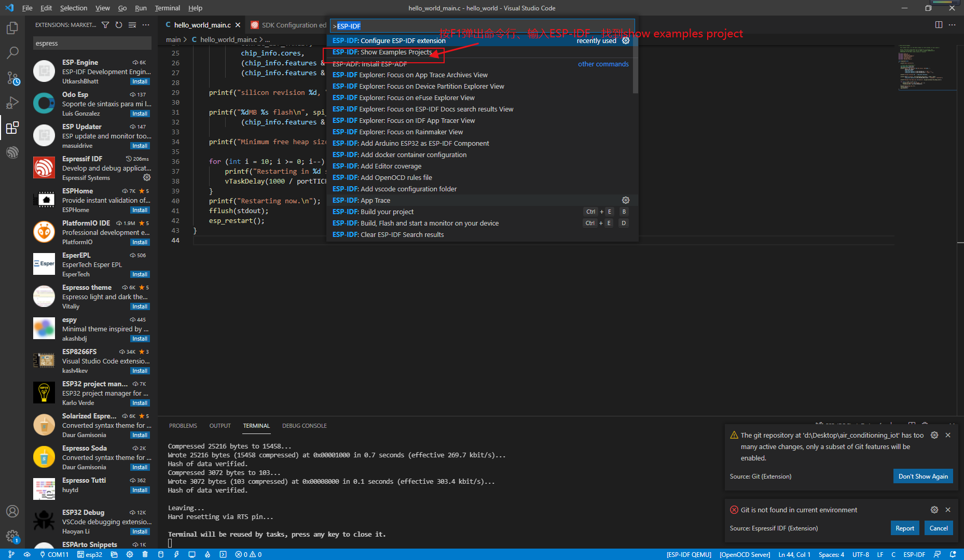Switch to the DEBUG CONSOLE tab
The image size is (964, 560).
point(305,426)
